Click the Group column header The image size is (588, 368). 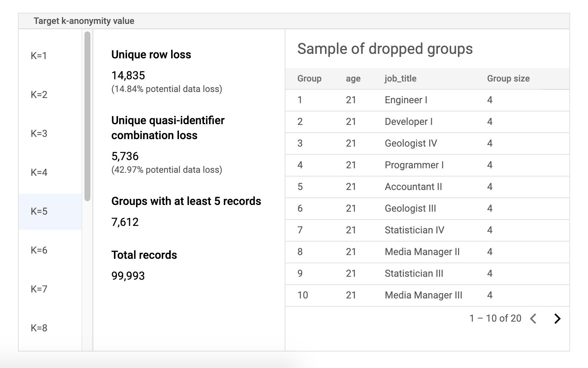click(x=309, y=79)
